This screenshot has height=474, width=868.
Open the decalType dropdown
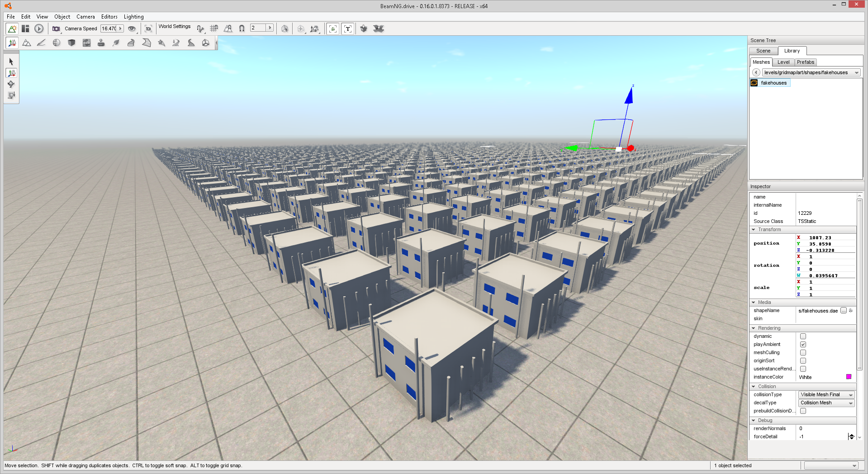pos(826,403)
